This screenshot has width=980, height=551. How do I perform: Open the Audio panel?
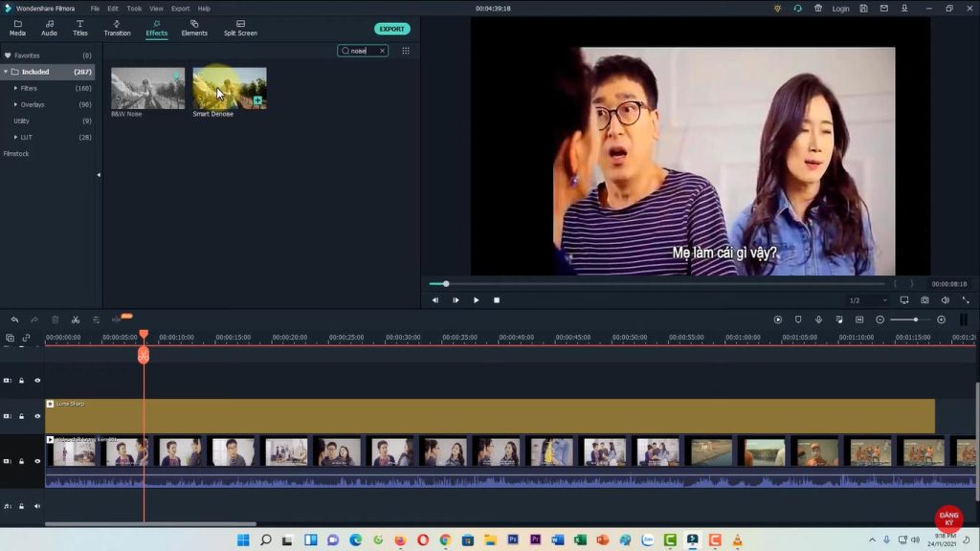coord(48,29)
